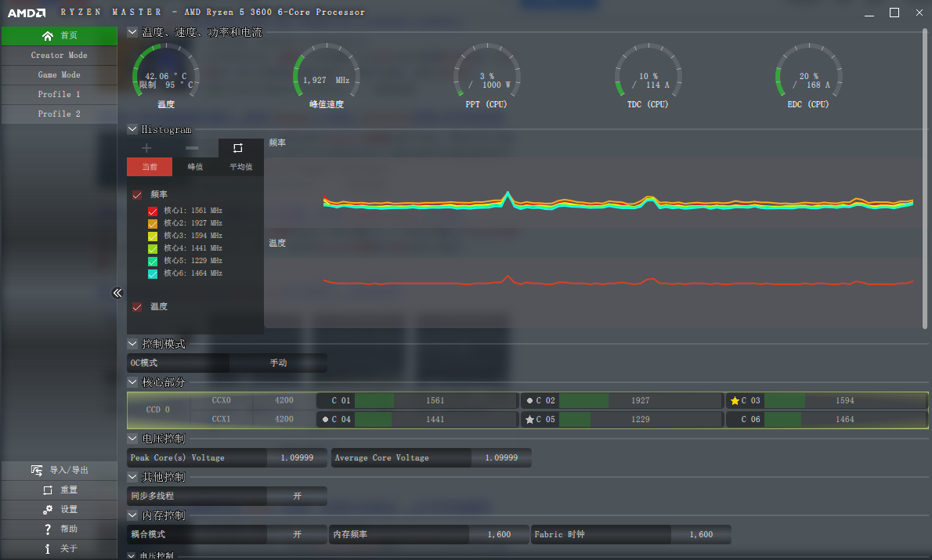Switch to Profile 1
932x560 pixels.
tap(60, 95)
